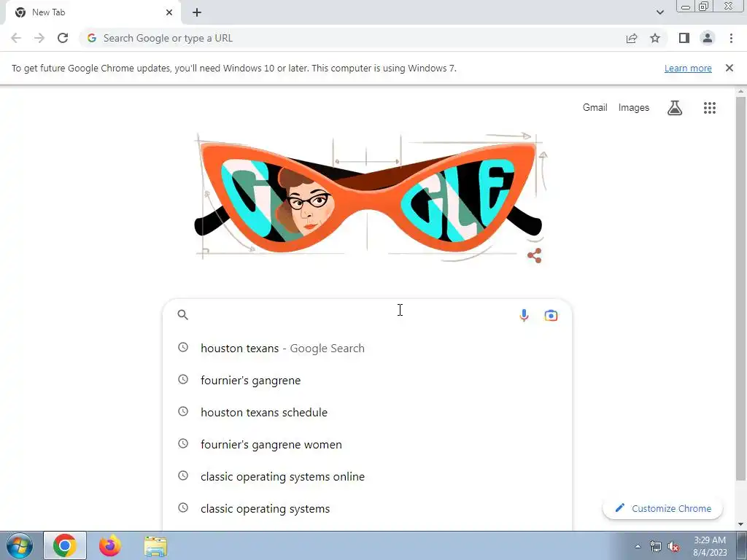Show hidden system tray icons

click(638, 546)
